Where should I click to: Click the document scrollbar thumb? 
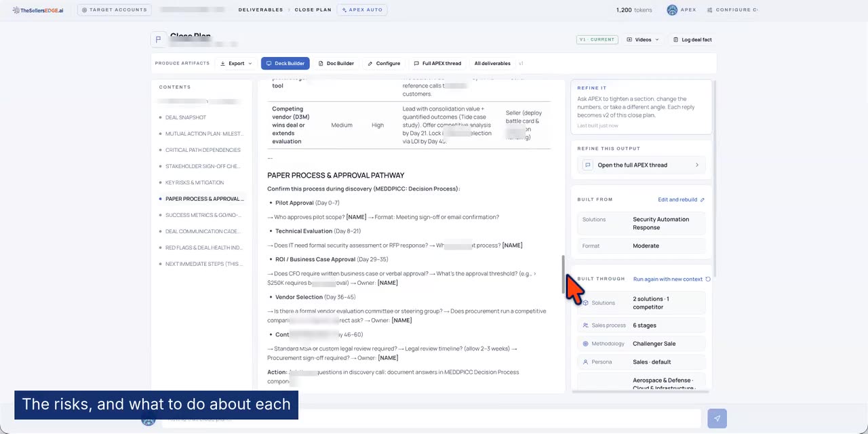[x=563, y=275]
